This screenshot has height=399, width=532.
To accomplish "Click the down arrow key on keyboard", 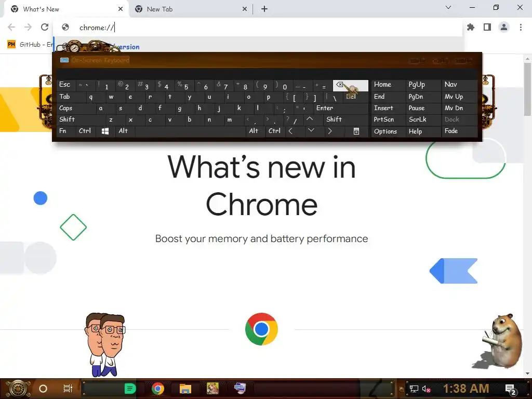I will [311, 130].
